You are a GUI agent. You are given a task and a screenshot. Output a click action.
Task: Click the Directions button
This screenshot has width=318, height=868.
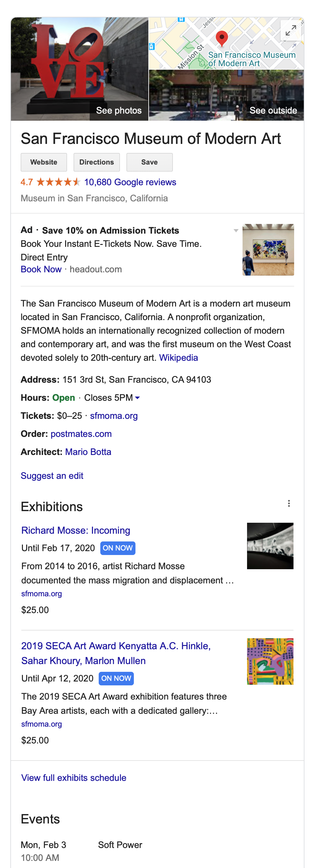click(x=97, y=162)
